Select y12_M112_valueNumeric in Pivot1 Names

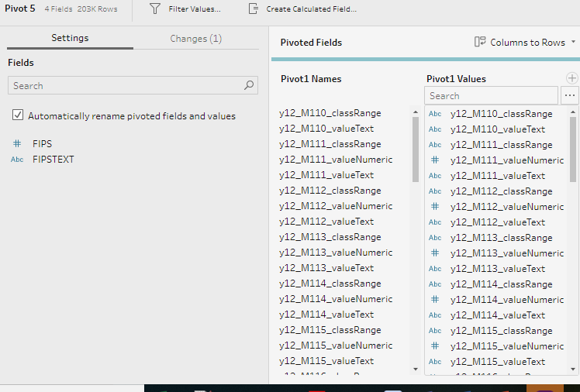pos(336,206)
